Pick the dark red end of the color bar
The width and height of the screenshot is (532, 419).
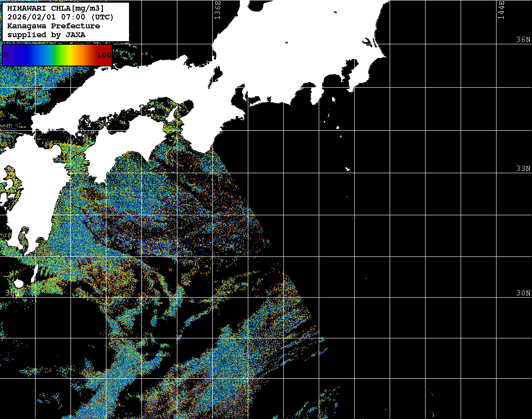[109, 49]
